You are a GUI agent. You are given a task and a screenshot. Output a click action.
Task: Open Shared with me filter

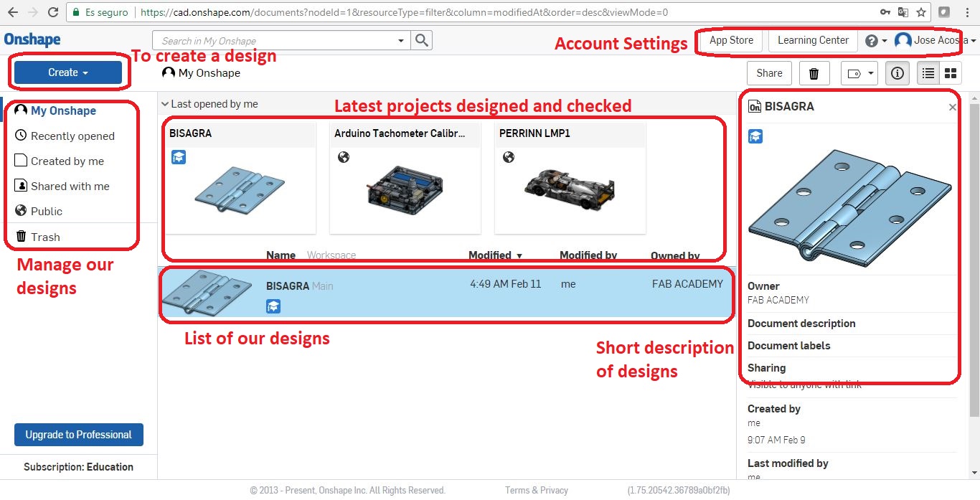[x=62, y=186]
